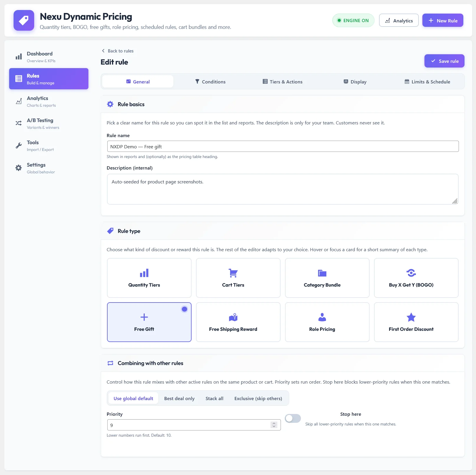Click the Role Pricing user icon
476x475 pixels.
pos(322,317)
